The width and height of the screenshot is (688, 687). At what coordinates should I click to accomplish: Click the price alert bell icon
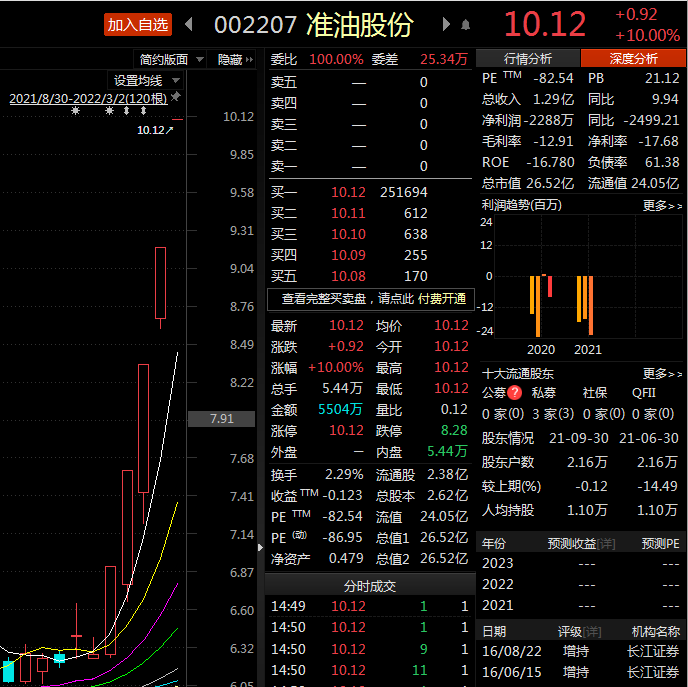click(x=465, y=25)
